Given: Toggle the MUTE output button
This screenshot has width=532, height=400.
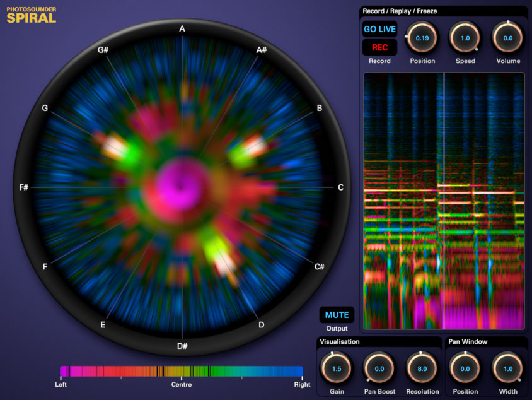Looking at the screenshot, I should click(x=337, y=315).
